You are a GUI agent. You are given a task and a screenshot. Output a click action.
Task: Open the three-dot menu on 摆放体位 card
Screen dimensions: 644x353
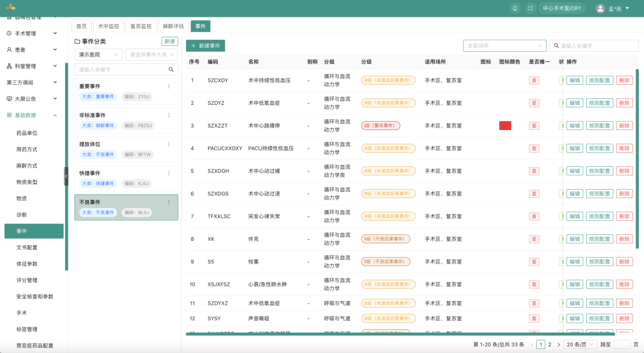(x=169, y=144)
